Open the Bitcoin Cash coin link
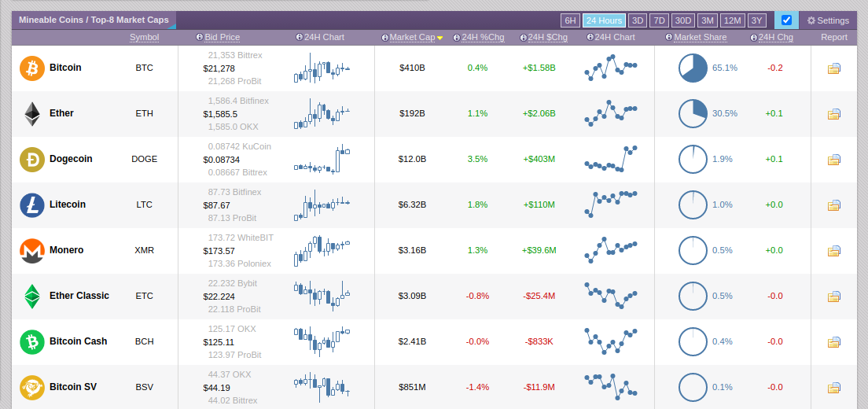Screen dimensions: 868x409 (x=78, y=341)
